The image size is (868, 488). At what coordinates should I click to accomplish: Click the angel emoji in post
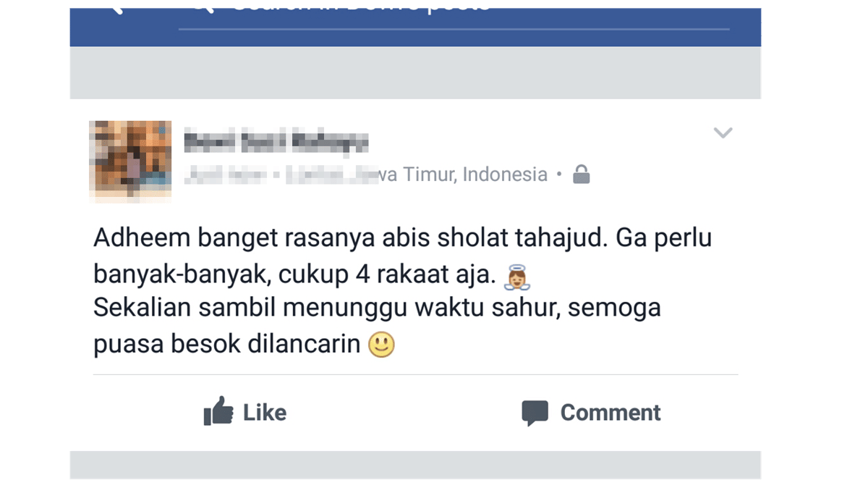point(516,277)
